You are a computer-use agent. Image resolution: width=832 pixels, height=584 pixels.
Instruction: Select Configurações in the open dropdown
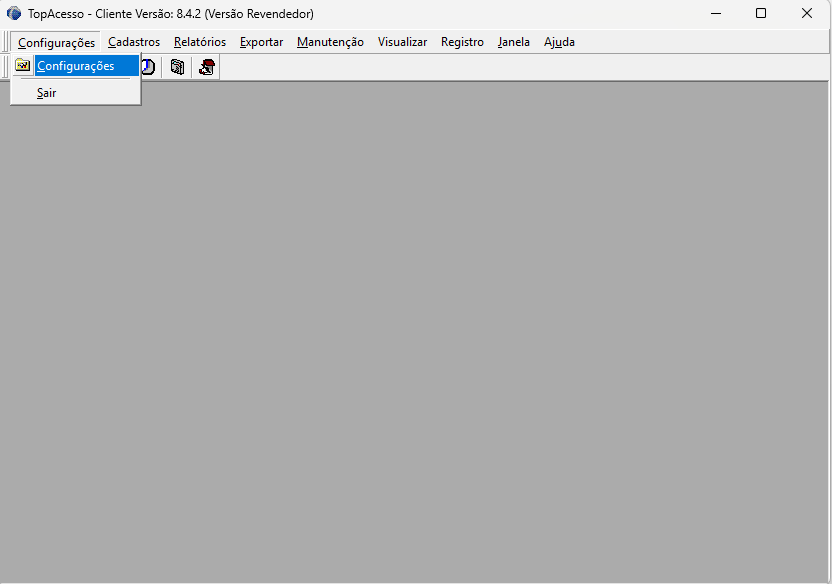click(76, 66)
